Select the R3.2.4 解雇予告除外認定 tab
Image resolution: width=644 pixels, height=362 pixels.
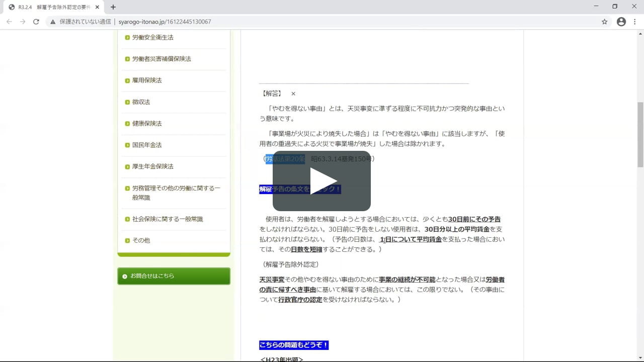click(x=54, y=7)
